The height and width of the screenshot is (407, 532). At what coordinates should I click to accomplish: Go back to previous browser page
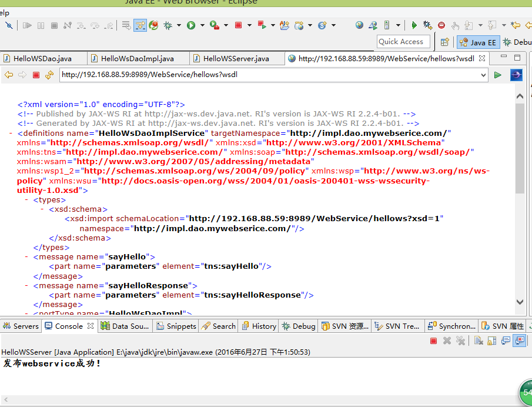(x=9, y=75)
